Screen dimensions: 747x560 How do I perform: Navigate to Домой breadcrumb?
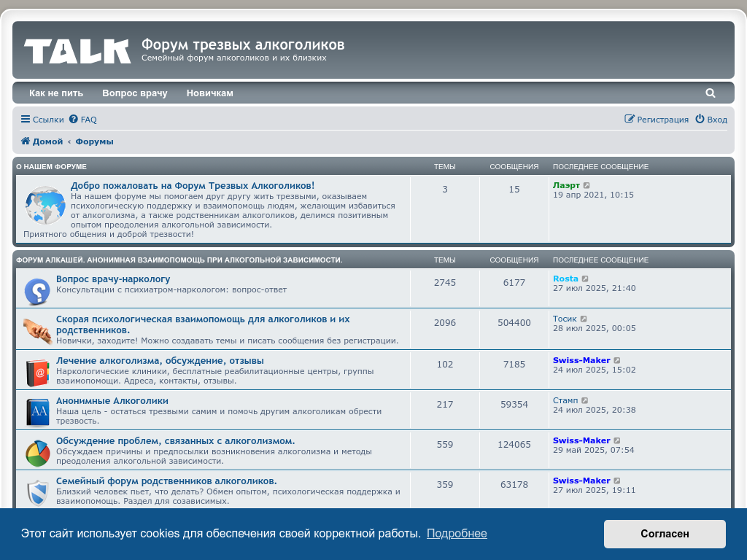(42, 141)
